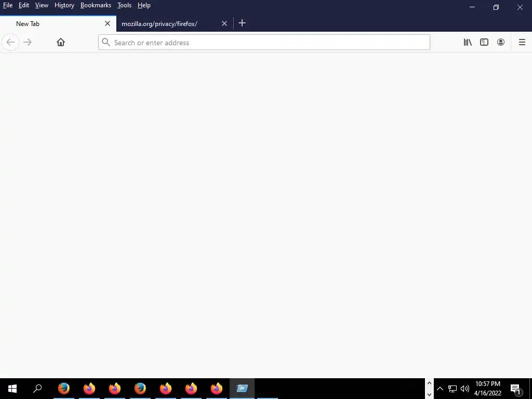Click taskbar overflow up arrow
532x399 pixels.
click(429, 383)
